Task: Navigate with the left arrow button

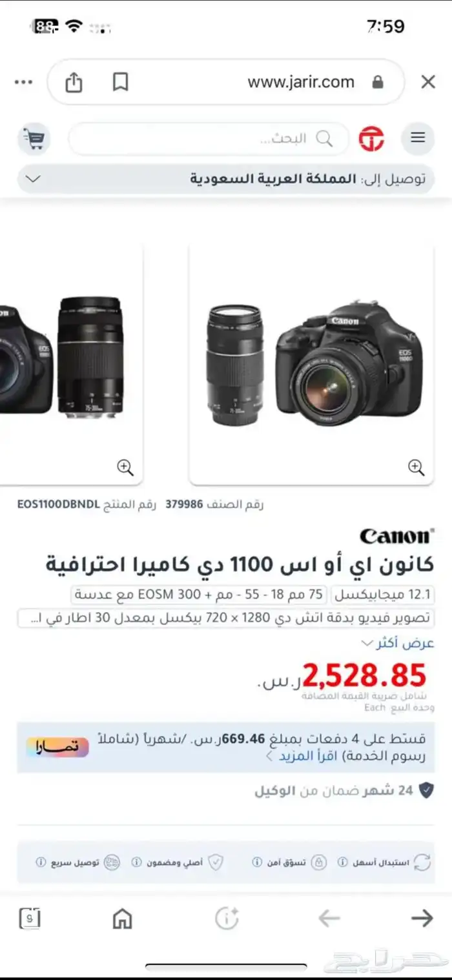Action: point(329,918)
